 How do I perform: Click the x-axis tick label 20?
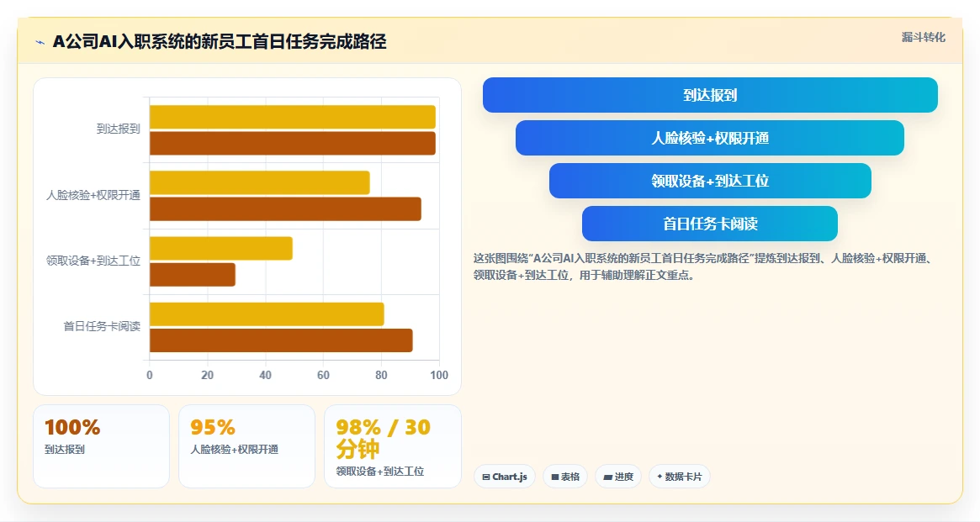pyautogui.click(x=208, y=375)
